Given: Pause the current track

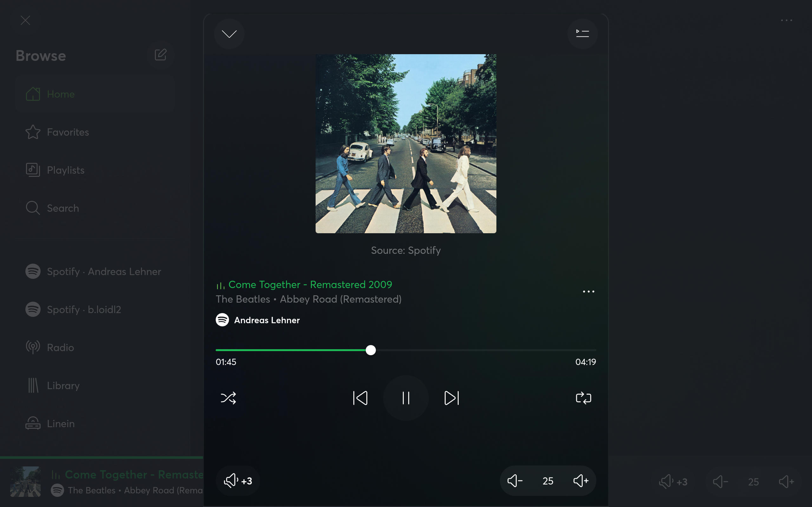Looking at the screenshot, I should [406, 398].
